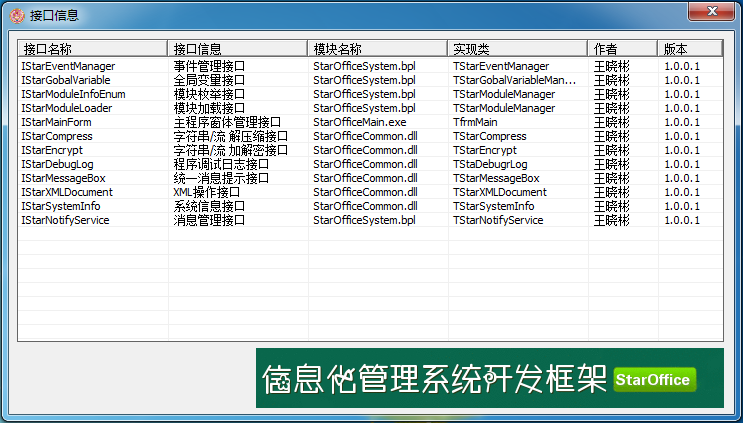Click the 系统信息接口 cell
743x423 pixels.
(x=209, y=206)
